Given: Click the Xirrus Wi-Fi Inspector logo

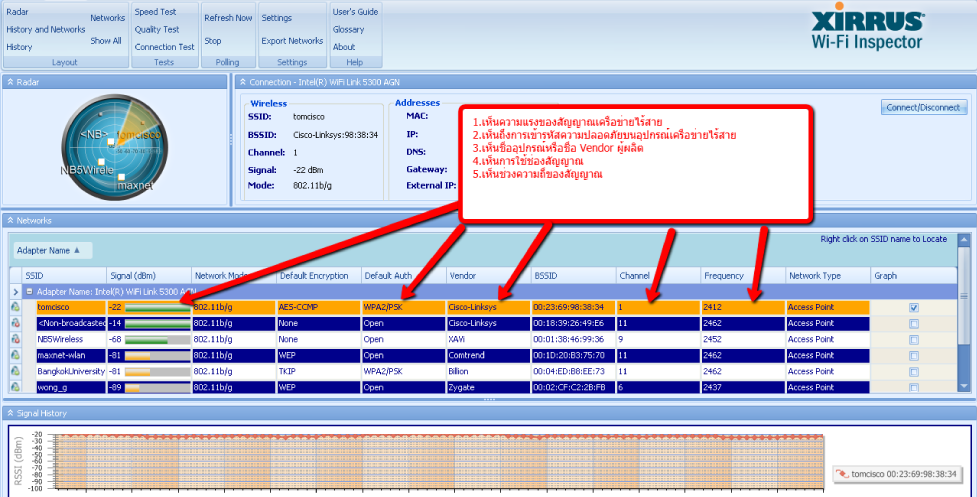Looking at the screenshot, I should (883, 32).
